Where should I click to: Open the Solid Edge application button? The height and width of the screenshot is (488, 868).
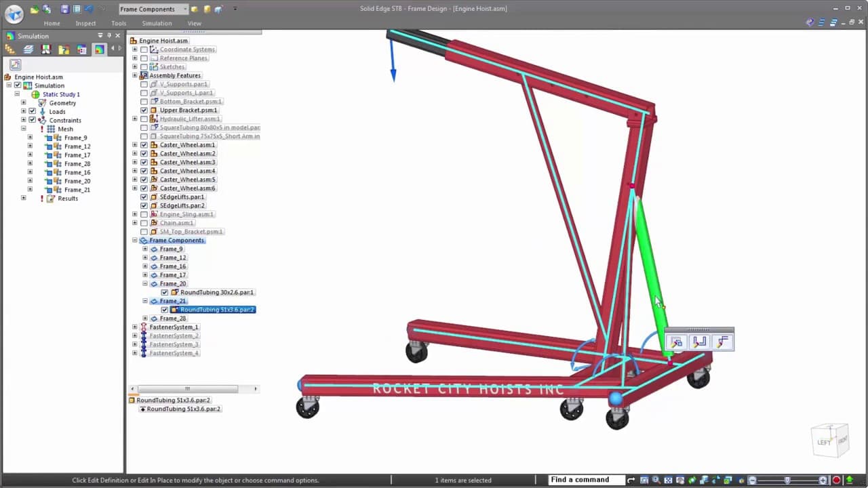coord(14,14)
